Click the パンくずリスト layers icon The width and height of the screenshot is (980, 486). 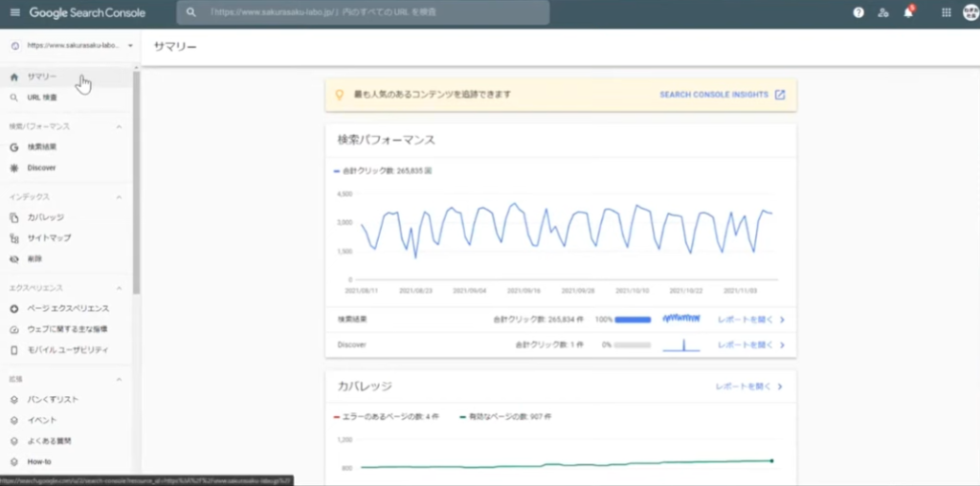(x=14, y=400)
